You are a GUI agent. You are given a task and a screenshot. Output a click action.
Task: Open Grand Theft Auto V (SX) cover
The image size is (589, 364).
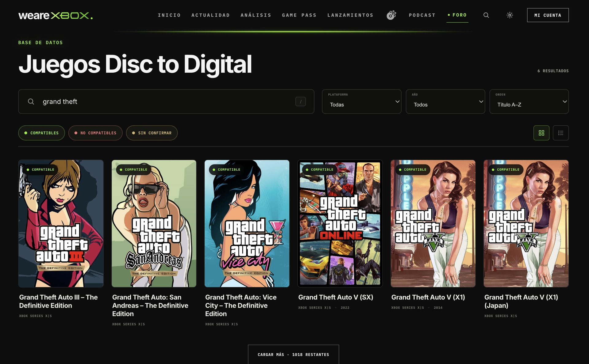340,223
